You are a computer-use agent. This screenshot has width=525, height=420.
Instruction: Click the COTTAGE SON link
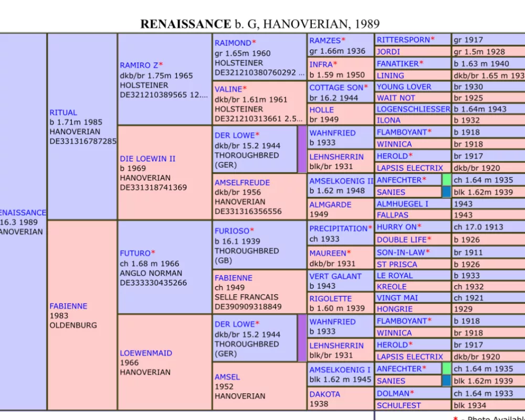pos(336,88)
